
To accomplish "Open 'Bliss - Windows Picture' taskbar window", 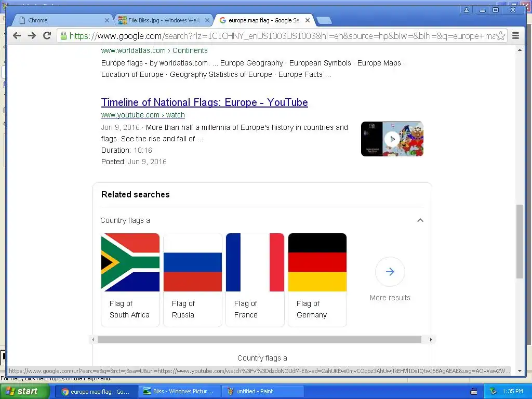I will (x=179, y=392).
